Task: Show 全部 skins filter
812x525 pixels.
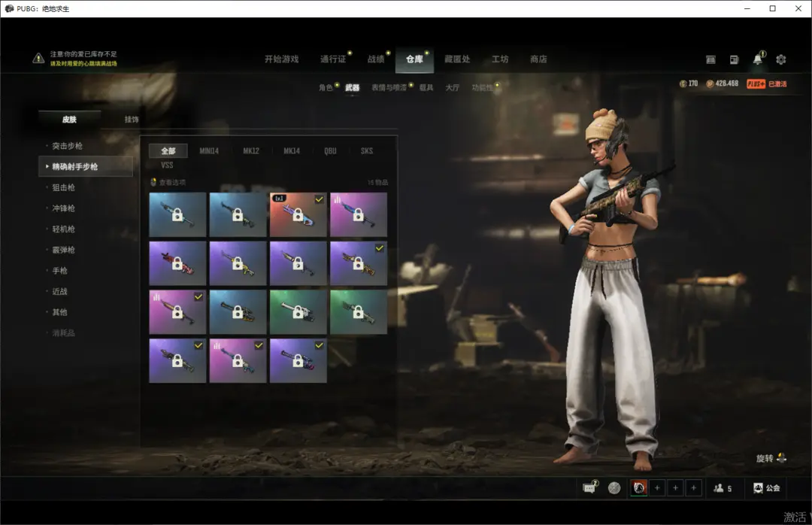Action: (x=168, y=151)
